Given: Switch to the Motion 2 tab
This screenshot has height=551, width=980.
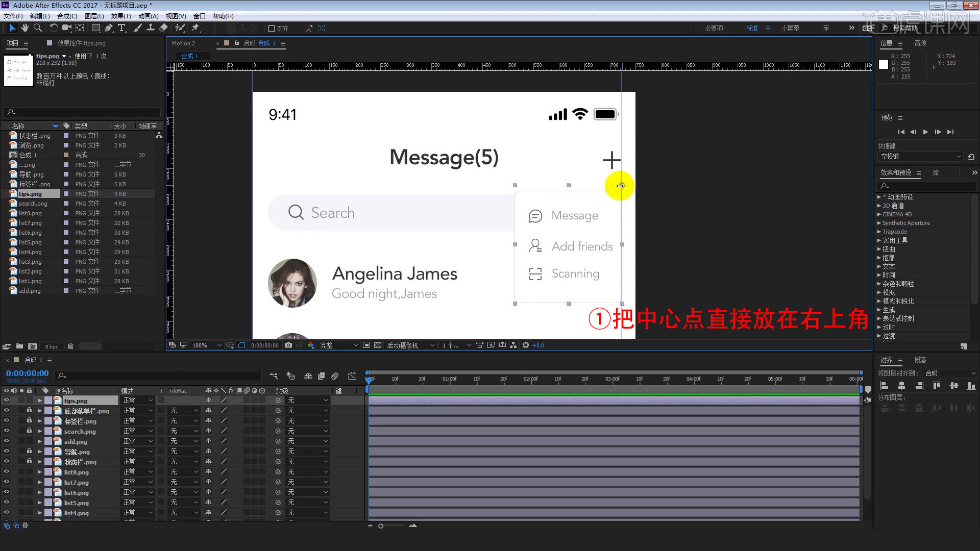Looking at the screenshot, I should click(183, 43).
